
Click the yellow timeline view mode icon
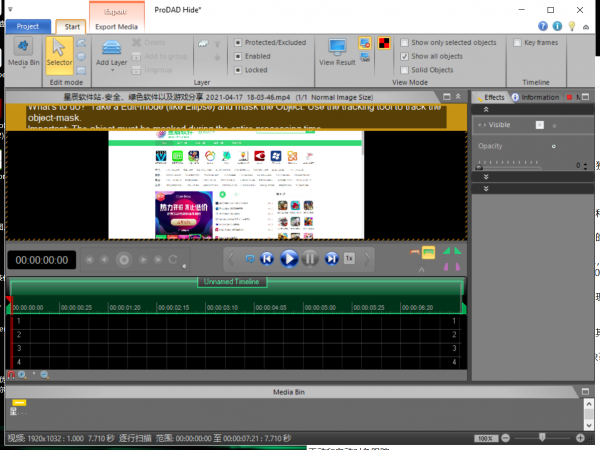pyautogui.click(x=428, y=253)
